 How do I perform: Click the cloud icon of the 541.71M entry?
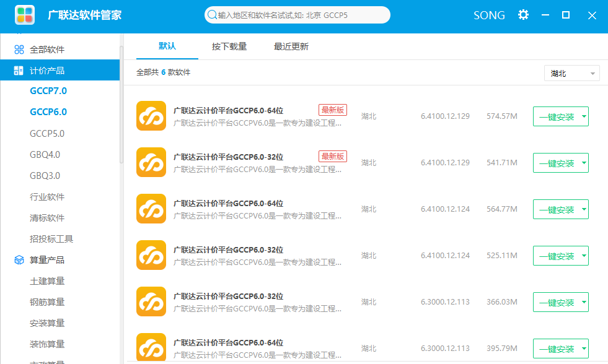(151, 162)
